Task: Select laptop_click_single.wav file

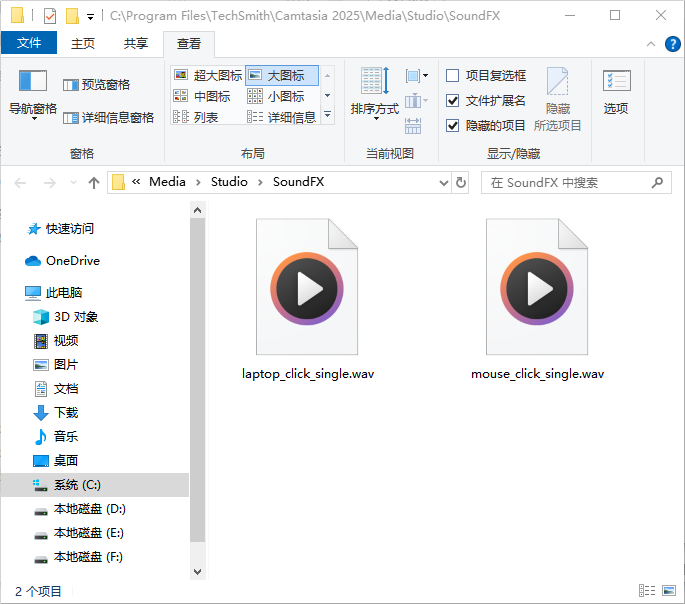Action: click(x=308, y=299)
